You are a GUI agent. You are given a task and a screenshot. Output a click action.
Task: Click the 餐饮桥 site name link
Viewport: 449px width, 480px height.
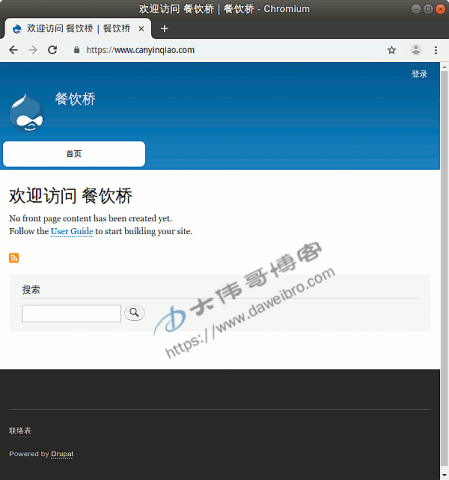(x=75, y=99)
